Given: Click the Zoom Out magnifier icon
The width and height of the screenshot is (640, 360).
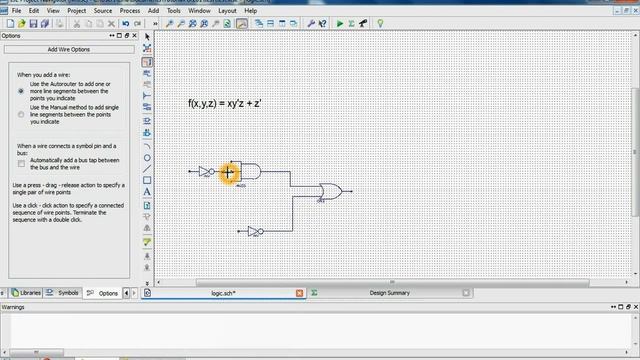Looking at the screenshot, I should coord(181,24).
